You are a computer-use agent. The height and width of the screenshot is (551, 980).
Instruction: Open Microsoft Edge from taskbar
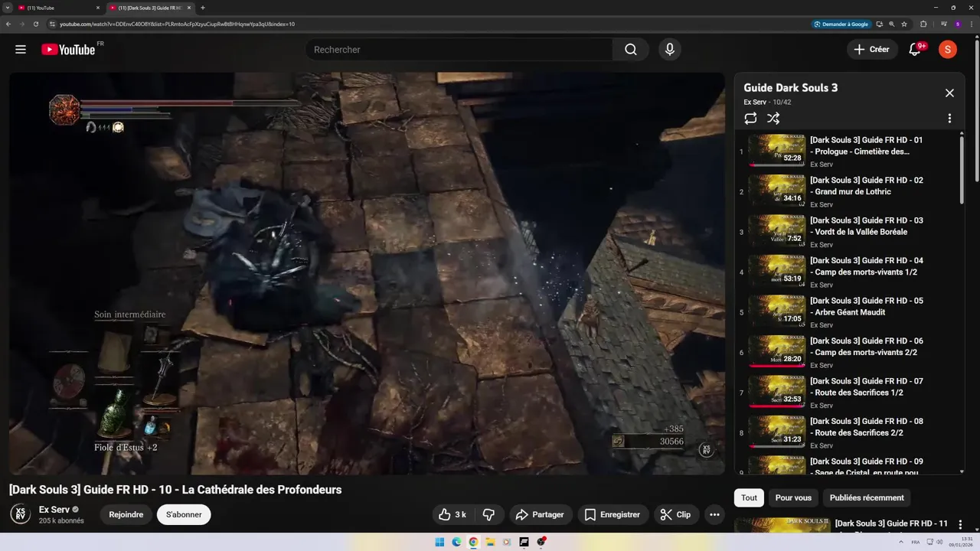[456, 542]
